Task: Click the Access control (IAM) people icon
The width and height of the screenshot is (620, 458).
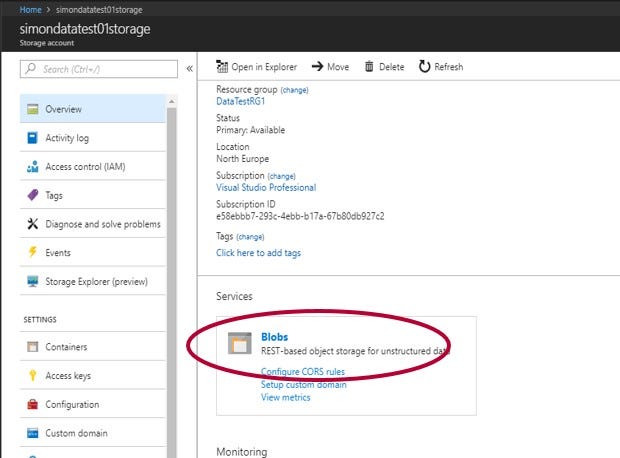Action: point(32,167)
